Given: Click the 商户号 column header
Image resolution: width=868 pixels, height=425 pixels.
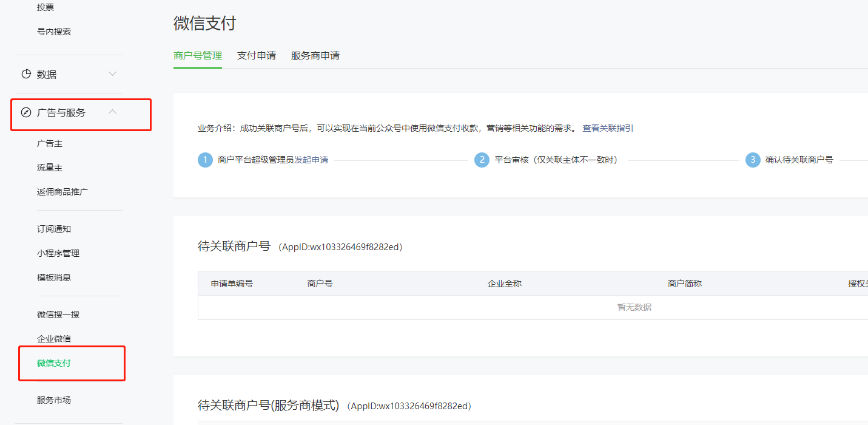Looking at the screenshot, I should [x=320, y=284].
